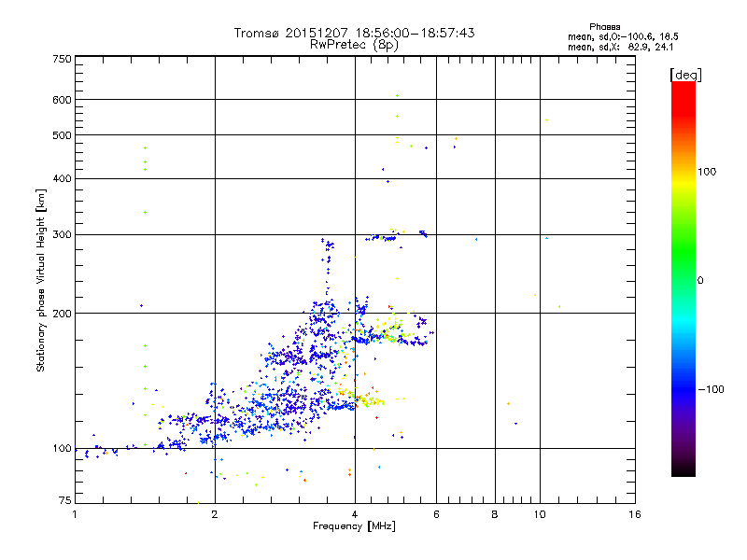747x560 pixels.
Task: Click the y-axis label 'Stationary phase Virtual Height [km]'
Action: [x=40, y=280]
